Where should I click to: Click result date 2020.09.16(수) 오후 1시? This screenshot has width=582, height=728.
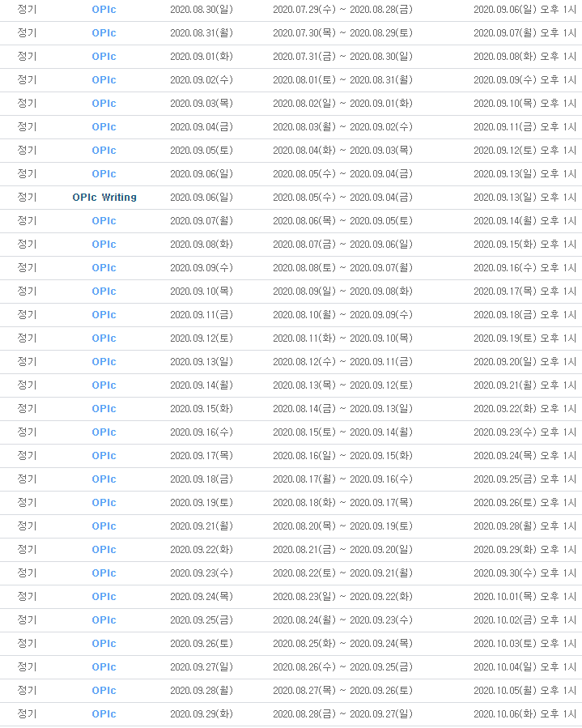pos(525,268)
